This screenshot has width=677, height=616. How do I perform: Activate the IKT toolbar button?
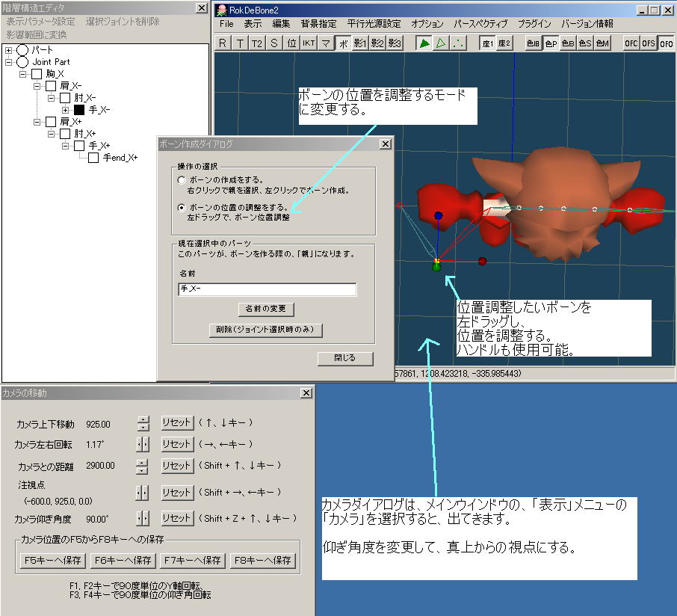pyautogui.click(x=309, y=43)
